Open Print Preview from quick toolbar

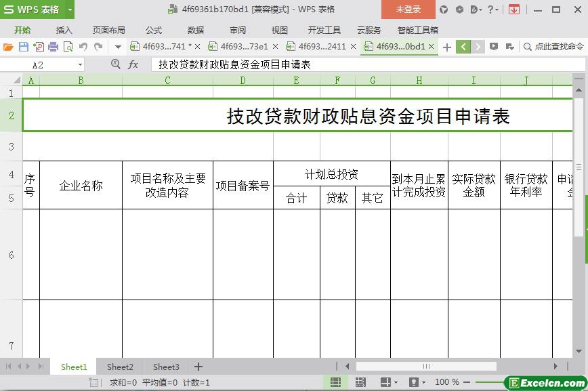pyautogui.click(x=68, y=47)
